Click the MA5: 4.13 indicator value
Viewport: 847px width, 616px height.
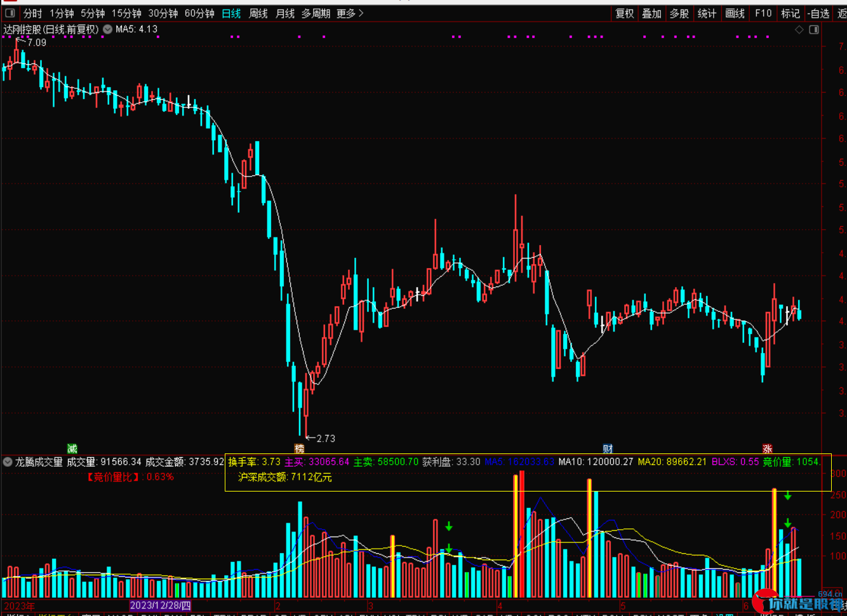[x=137, y=29]
